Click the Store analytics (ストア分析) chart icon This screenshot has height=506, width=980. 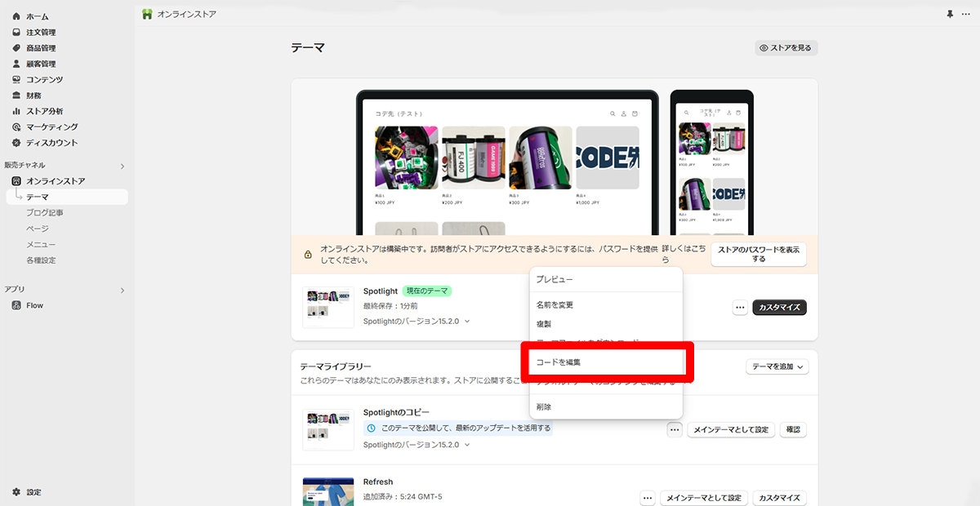[x=16, y=111]
